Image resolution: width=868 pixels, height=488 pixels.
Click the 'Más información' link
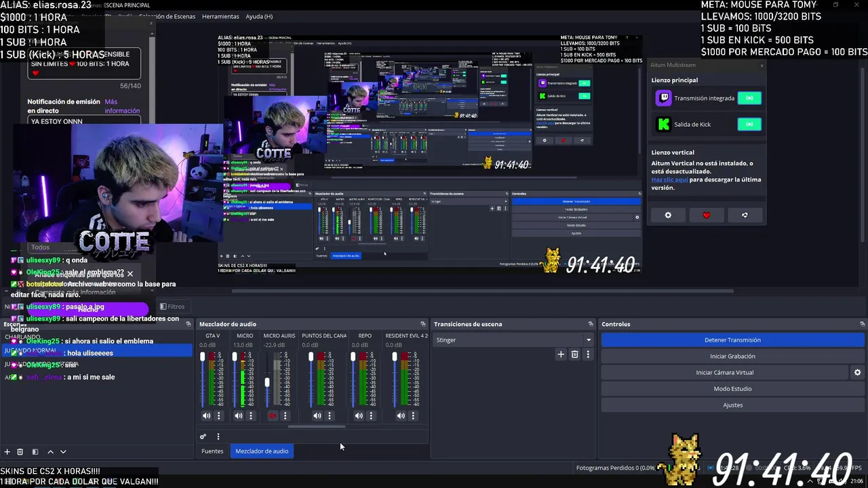[x=122, y=106]
